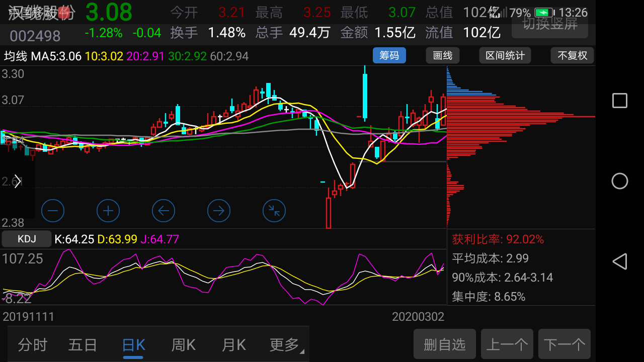Tap the Android home circle button
The image size is (644, 362).
point(620,181)
